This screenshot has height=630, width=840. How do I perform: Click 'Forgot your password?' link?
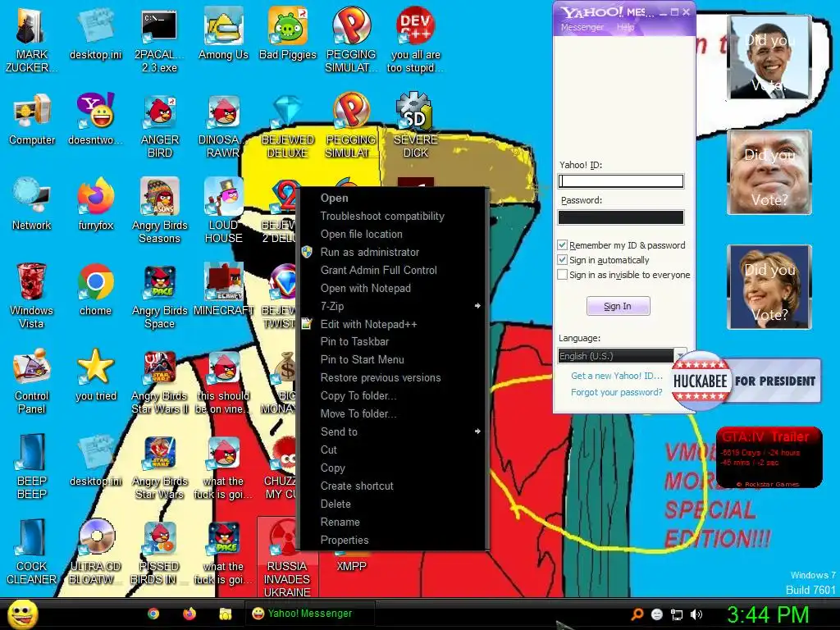(617, 392)
